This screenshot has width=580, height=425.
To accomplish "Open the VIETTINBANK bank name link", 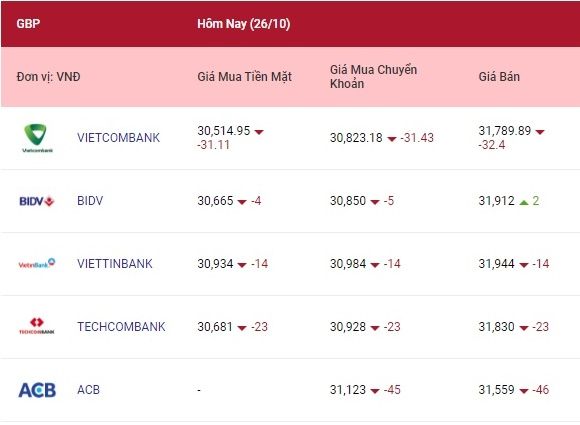I will (115, 263).
